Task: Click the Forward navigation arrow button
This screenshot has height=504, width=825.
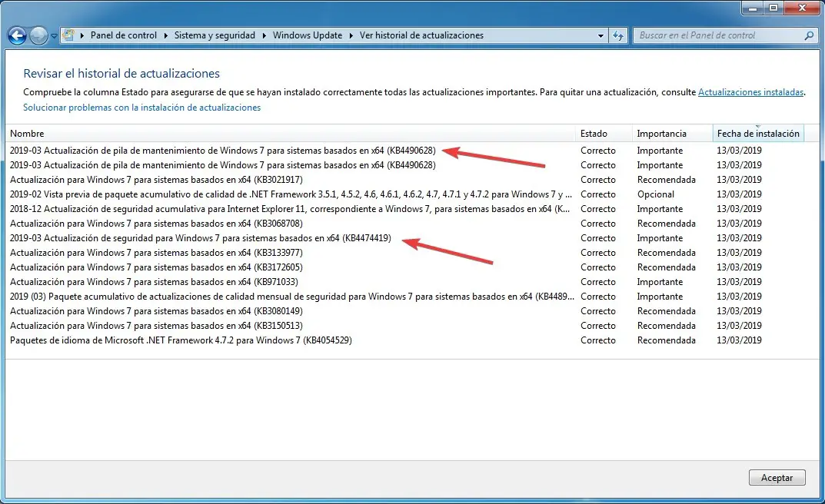Action: pos(38,36)
